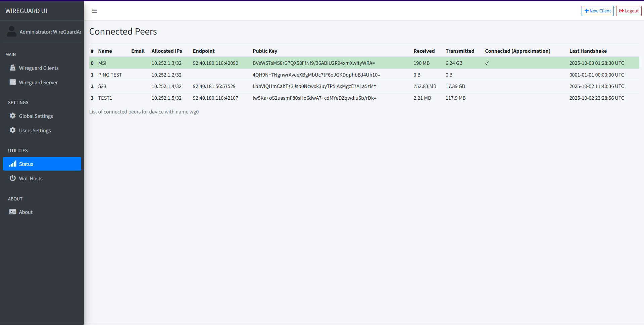The image size is (644, 325).
Task: Select the S23 peer name
Action: [x=102, y=86]
